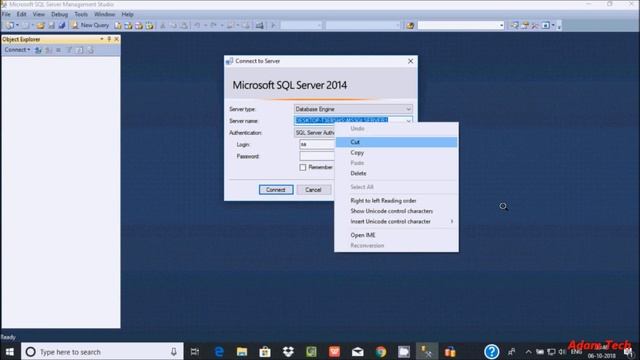Click the New Project icon dropdown arrow

[17, 25]
